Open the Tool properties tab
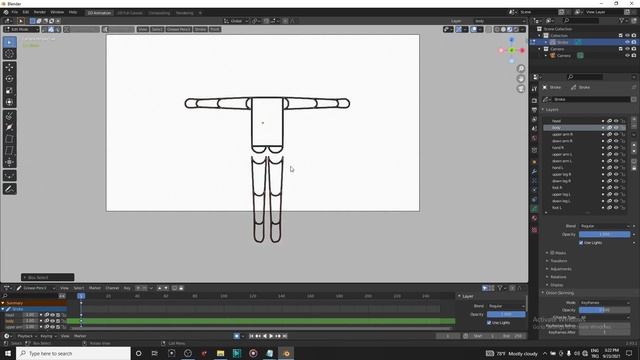The image size is (640, 360). pyautogui.click(x=534, y=89)
